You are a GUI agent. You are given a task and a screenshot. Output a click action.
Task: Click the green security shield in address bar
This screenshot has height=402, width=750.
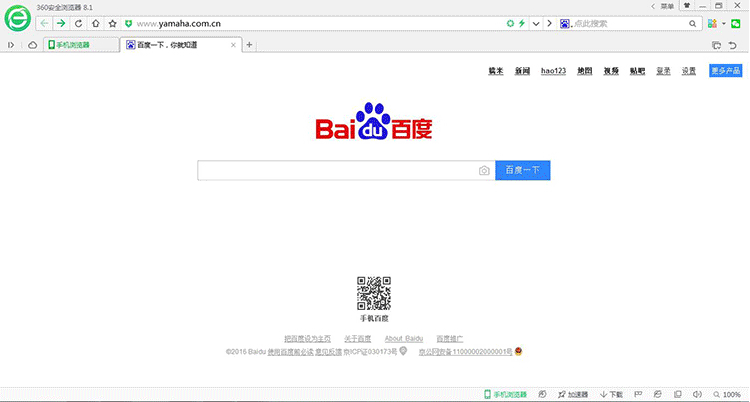128,23
